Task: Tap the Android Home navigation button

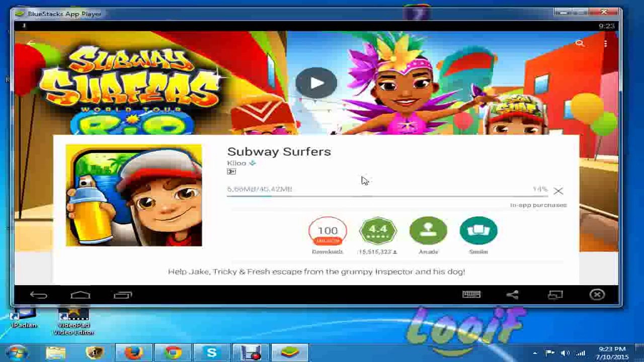Action: tap(80, 295)
